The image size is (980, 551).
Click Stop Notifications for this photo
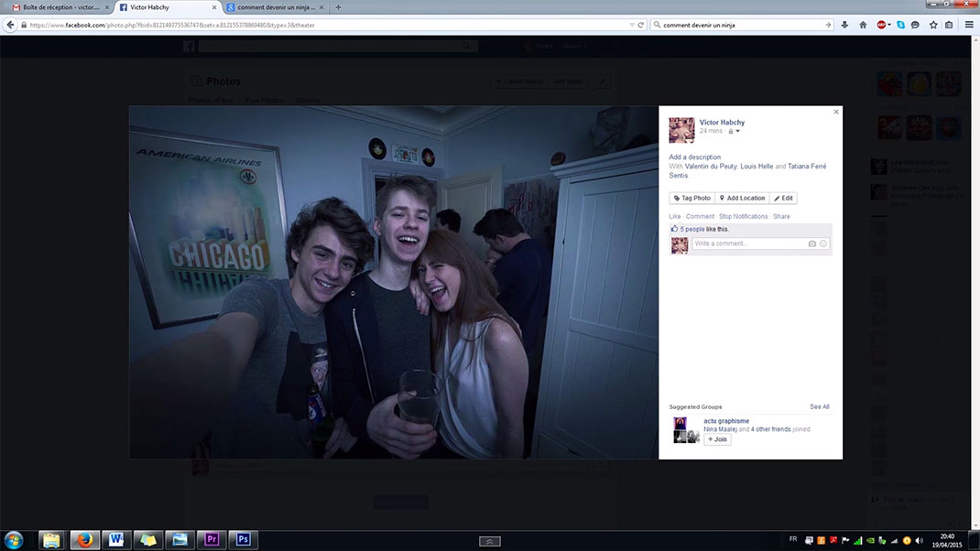click(743, 217)
